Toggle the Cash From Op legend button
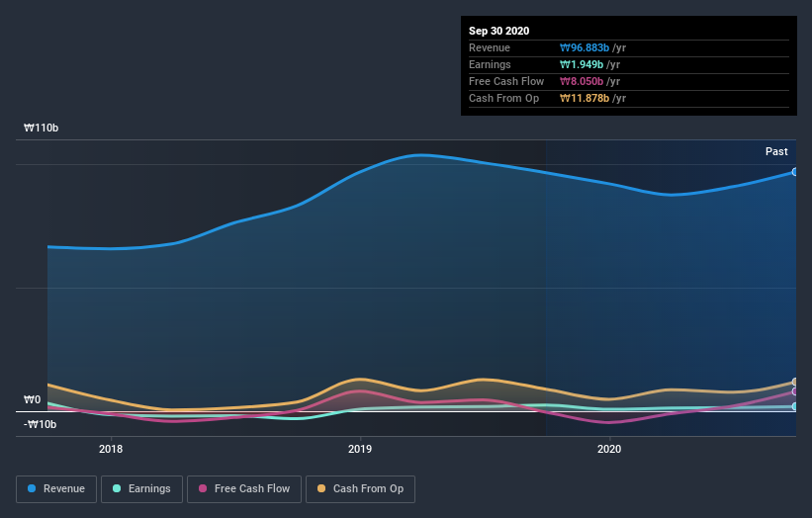 click(360, 489)
